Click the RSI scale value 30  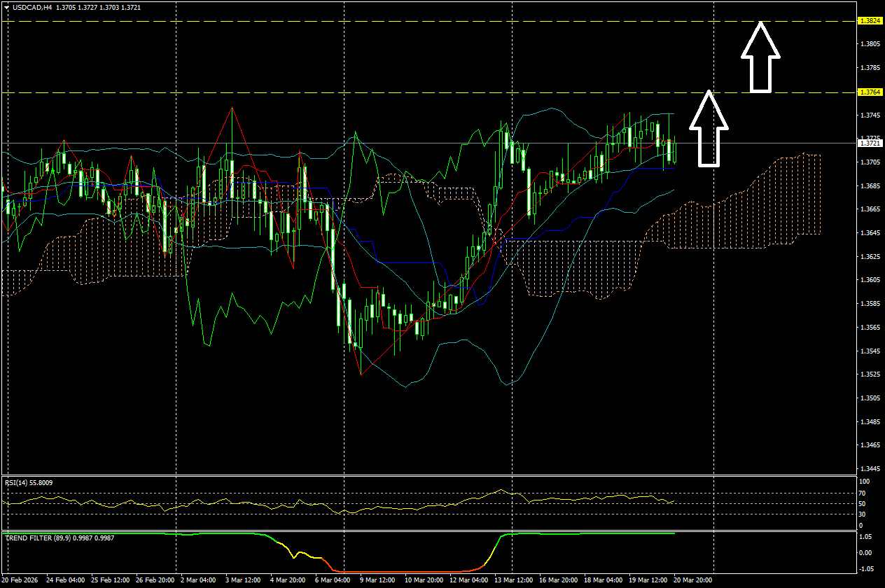click(864, 514)
